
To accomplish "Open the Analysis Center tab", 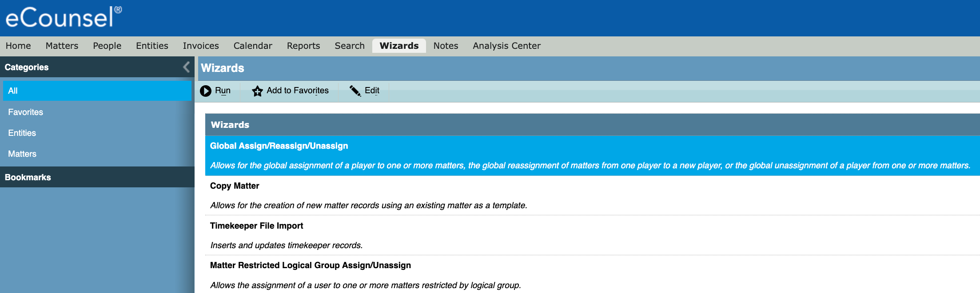I will [506, 46].
